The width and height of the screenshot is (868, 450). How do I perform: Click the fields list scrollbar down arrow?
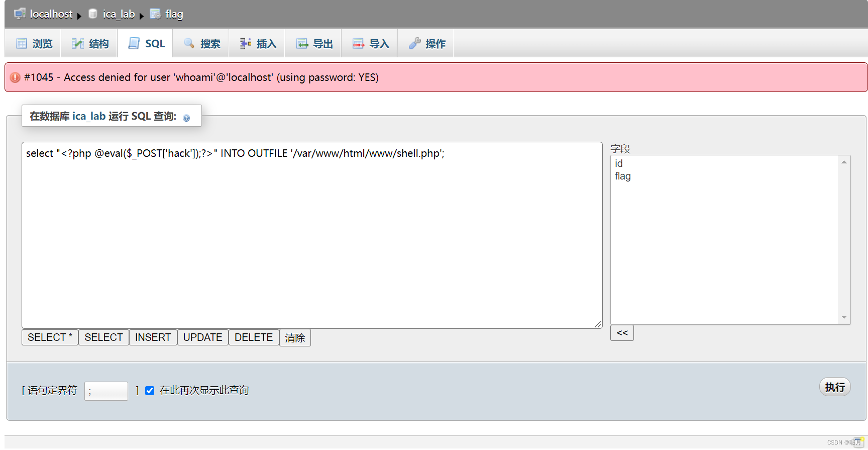[844, 317]
